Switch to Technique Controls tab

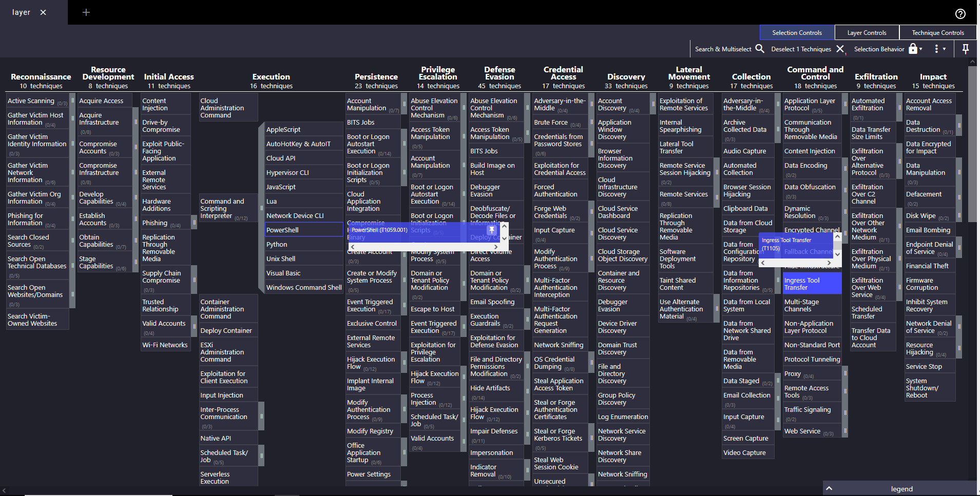coord(937,32)
